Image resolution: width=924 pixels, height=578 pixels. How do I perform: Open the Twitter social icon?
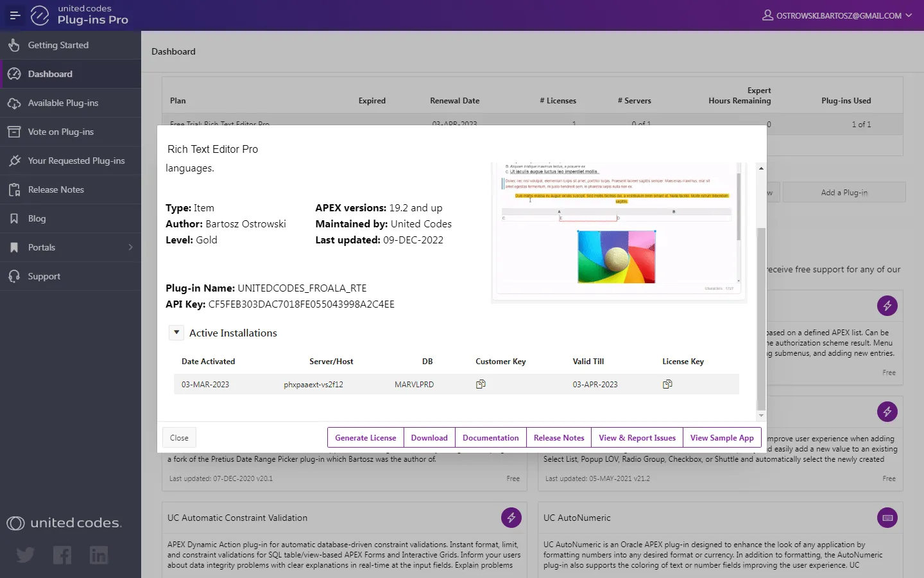click(x=26, y=555)
